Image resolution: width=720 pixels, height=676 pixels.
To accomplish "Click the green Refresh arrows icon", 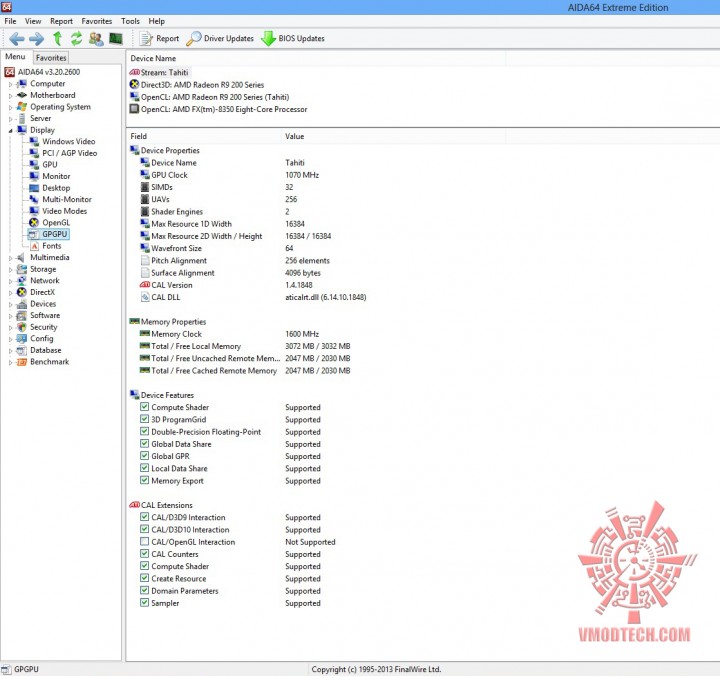I will pos(76,39).
